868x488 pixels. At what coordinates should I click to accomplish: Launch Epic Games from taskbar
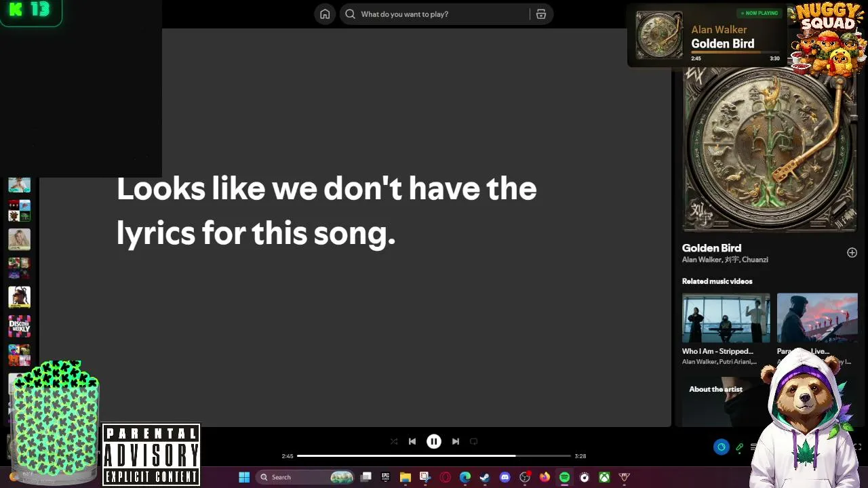[x=385, y=477]
